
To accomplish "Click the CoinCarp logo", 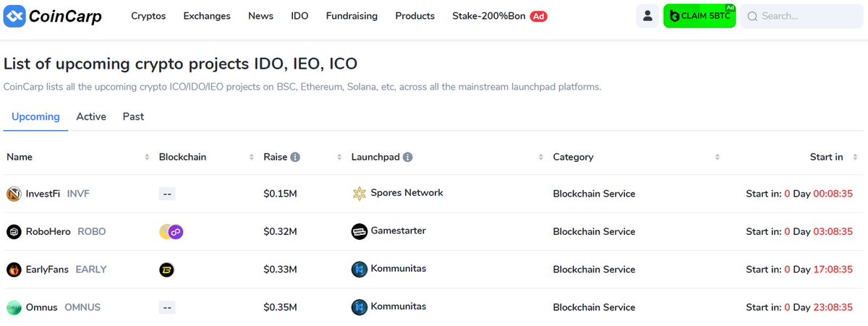I will [53, 16].
